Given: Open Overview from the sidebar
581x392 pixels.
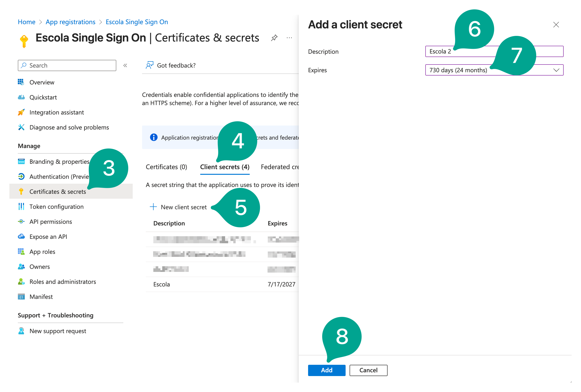Looking at the screenshot, I should 42,82.
